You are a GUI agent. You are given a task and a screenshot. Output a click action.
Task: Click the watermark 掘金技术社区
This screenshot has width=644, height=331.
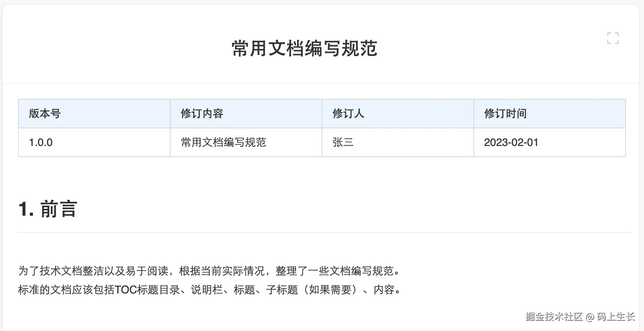(554, 316)
